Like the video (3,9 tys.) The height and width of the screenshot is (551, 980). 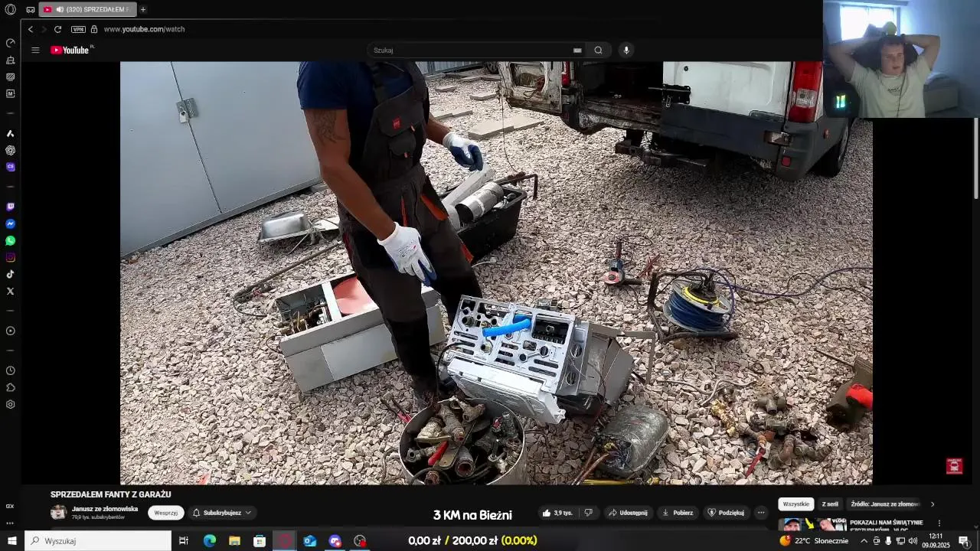[x=557, y=513]
